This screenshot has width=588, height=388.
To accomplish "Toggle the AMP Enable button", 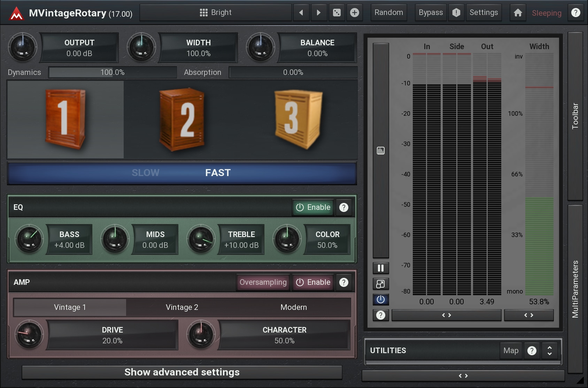I will tap(313, 282).
